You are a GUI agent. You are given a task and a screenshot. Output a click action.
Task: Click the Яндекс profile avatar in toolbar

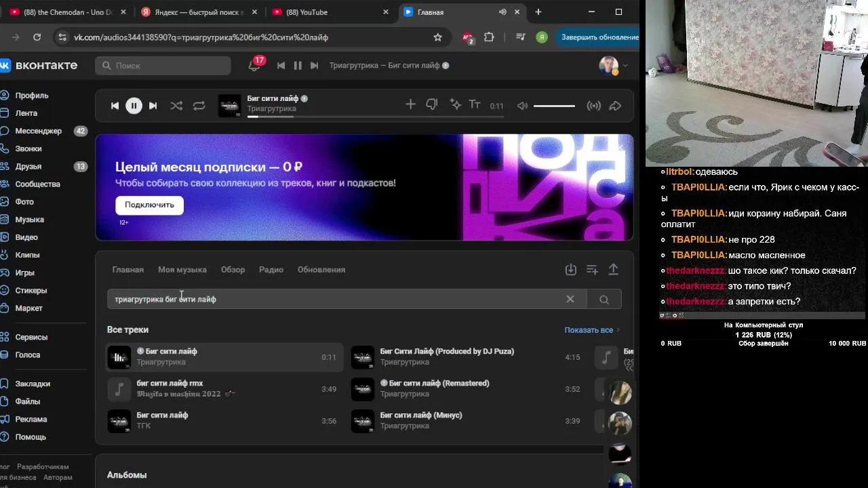542,37
